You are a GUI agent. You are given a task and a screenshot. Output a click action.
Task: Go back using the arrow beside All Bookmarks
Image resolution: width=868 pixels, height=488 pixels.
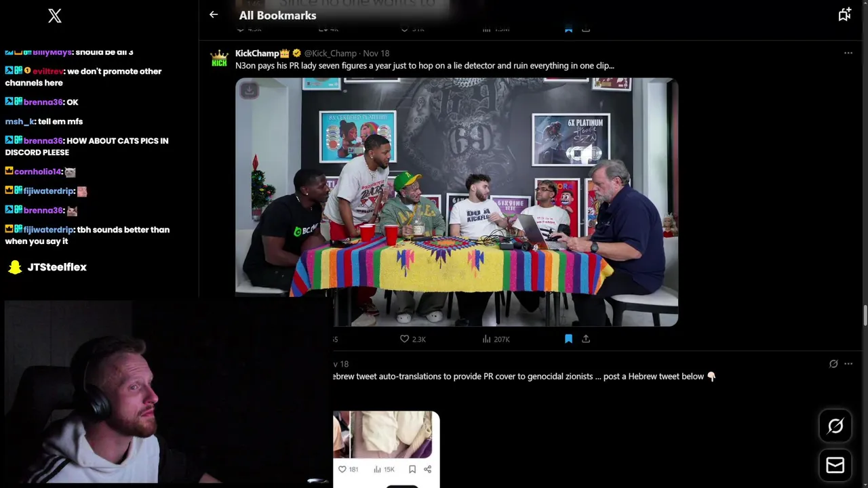point(214,14)
